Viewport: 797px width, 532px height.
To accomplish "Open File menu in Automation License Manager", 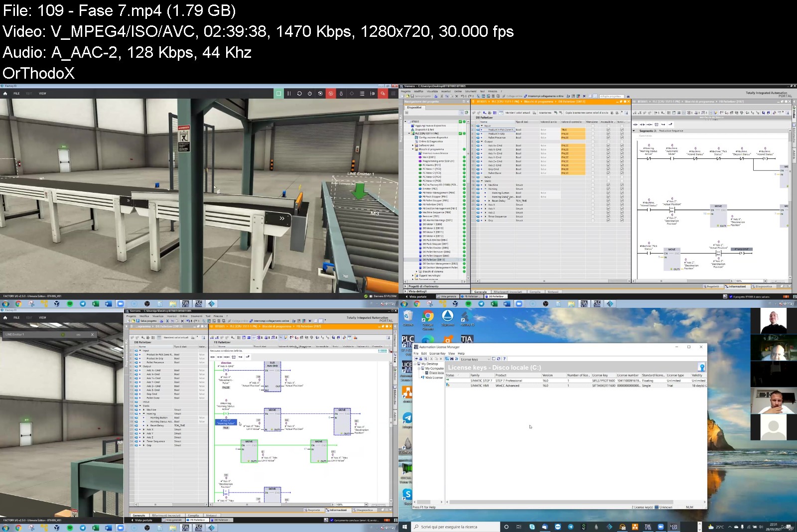I will (416, 353).
